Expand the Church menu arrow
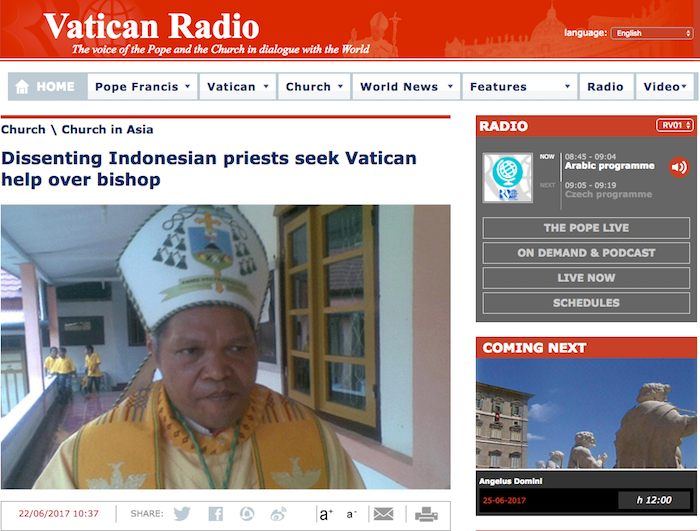The image size is (700, 531). (x=340, y=86)
